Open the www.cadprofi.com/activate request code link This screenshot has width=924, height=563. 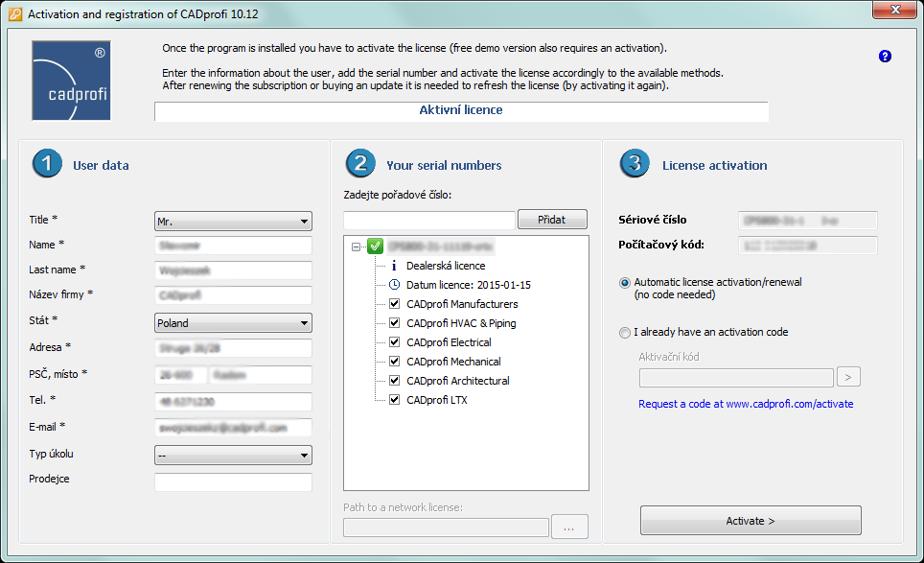746,404
